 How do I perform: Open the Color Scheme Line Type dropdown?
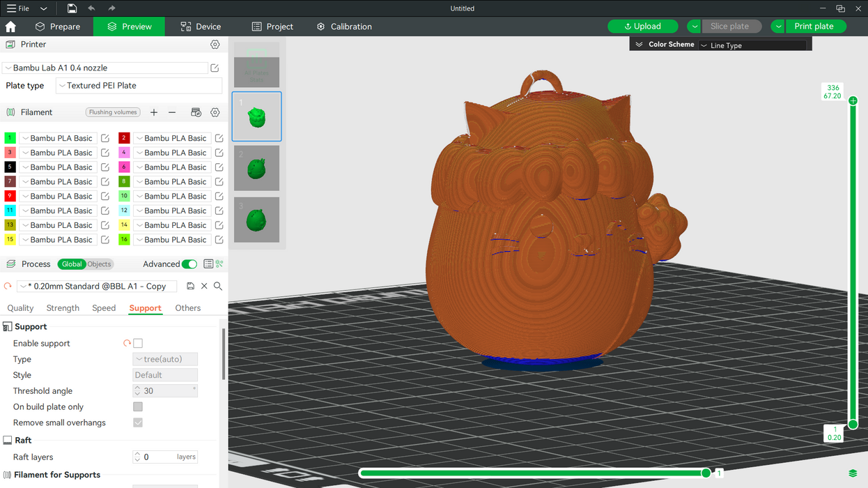pos(752,45)
